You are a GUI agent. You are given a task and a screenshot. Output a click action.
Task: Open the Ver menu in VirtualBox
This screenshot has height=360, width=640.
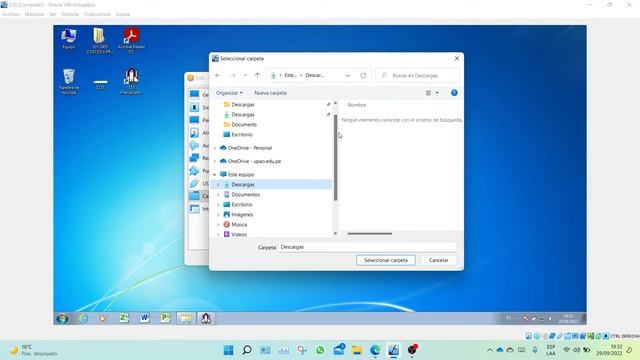pyautogui.click(x=53, y=14)
